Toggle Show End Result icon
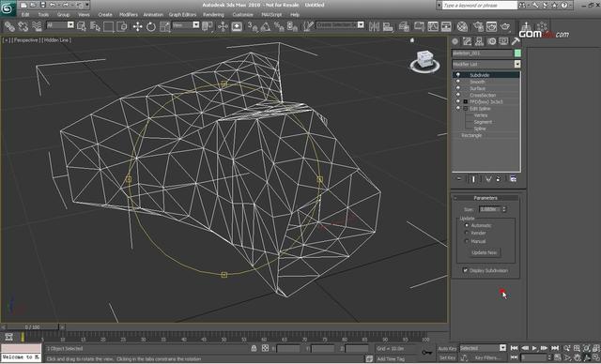 (x=473, y=179)
